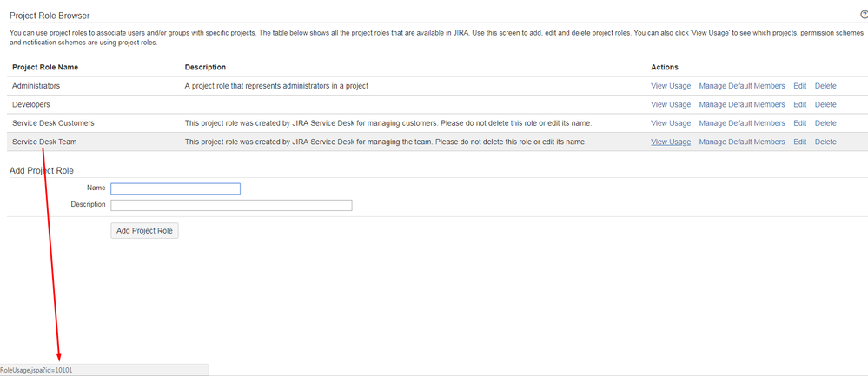Click the Add Project Role button
This screenshot has height=376, width=868.
(x=144, y=231)
